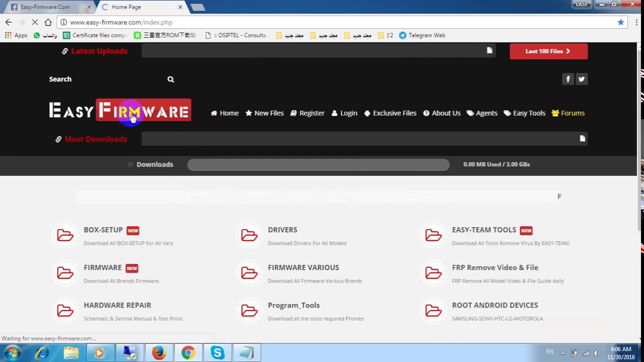The width and height of the screenshot is (644, 362).
Task: Click the BOX-SETUP category title
Action: (103, 230)
